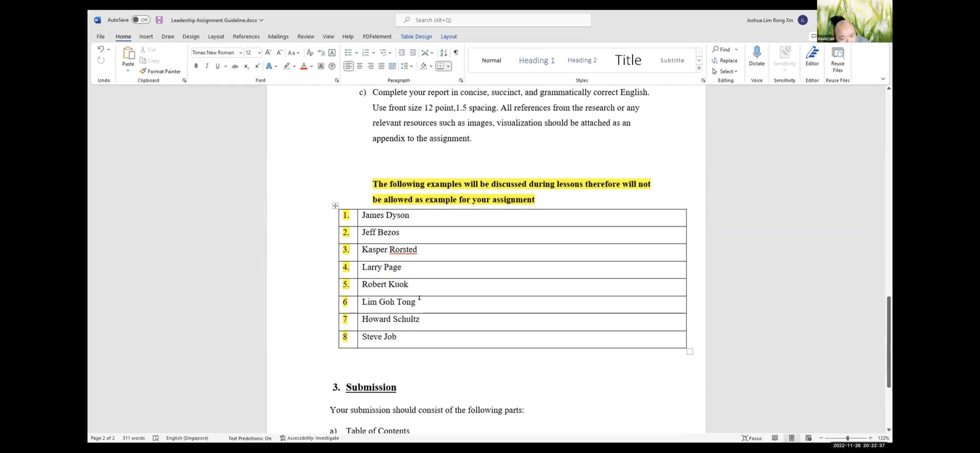The image size is (980, 453).
Task: Open Line Spacing dropdown
Action: click(x=407, y=66)
